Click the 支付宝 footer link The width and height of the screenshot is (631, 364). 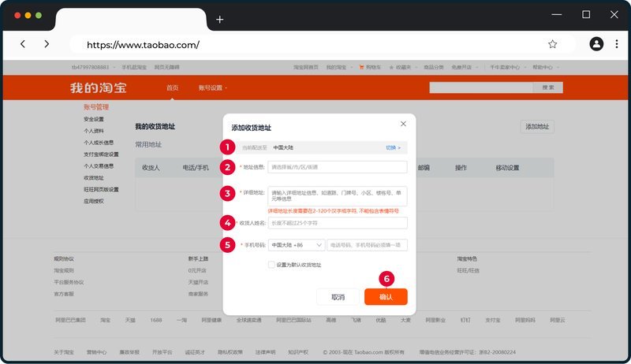pyautogui.click(x=492, y=320)
